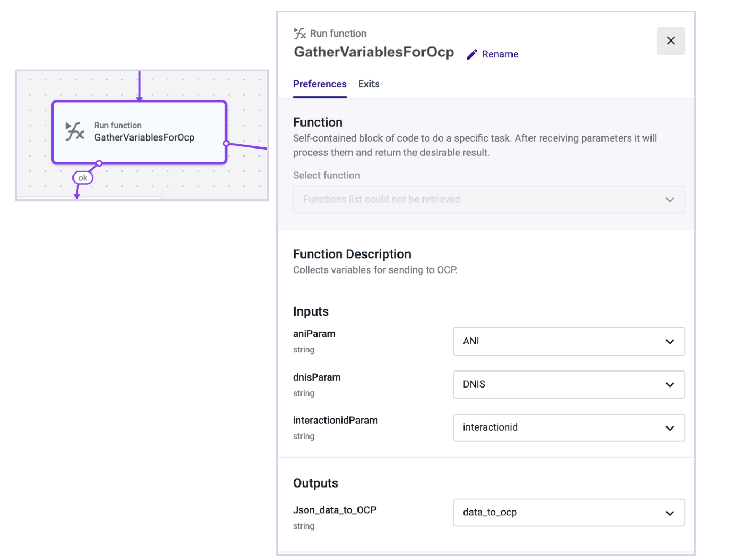Expand the aniParam dropdown showing ANI
Viewport: 732px width, 560px height.
[x=568, y=341]
